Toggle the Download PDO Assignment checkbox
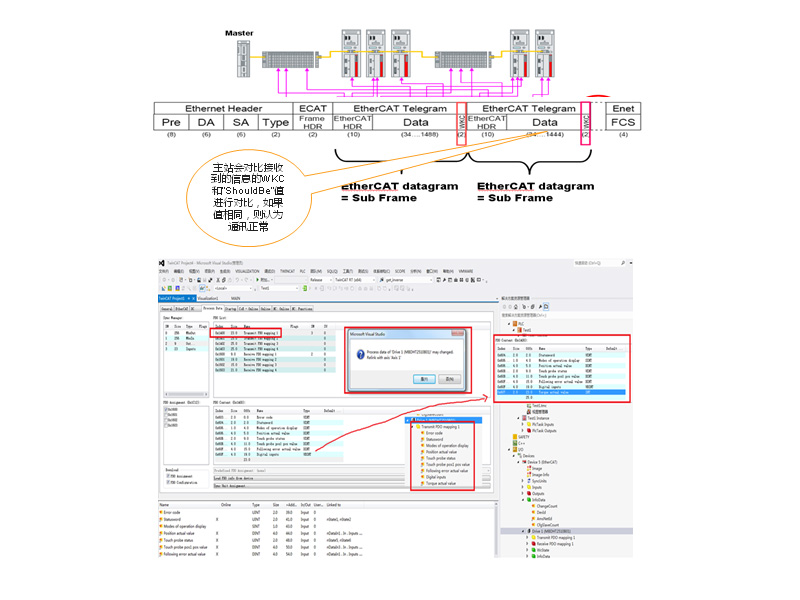Image resolution: width=800 pixels, height=600 pixels. click(168, 476)
